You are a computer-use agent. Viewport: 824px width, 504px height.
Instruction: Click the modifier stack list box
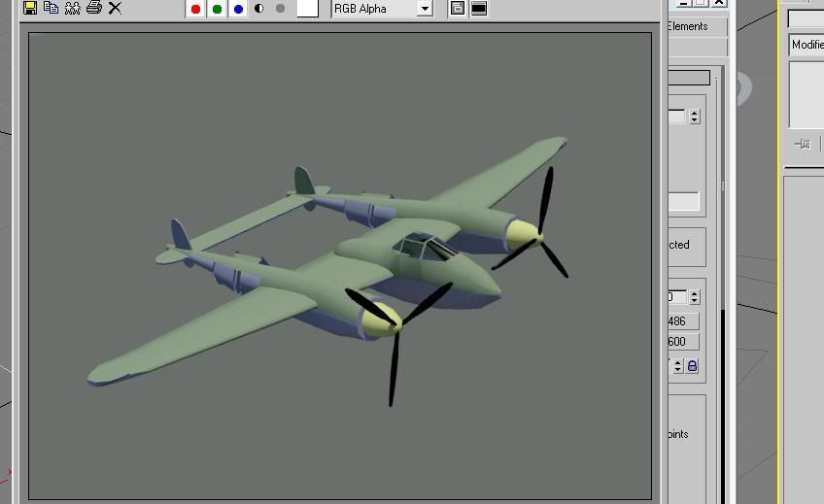807,94
